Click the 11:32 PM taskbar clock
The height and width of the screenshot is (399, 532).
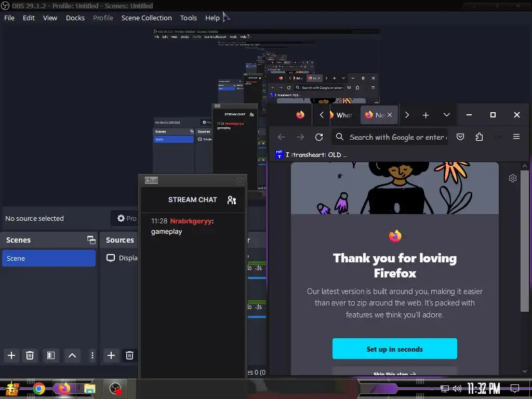[484, 389]
